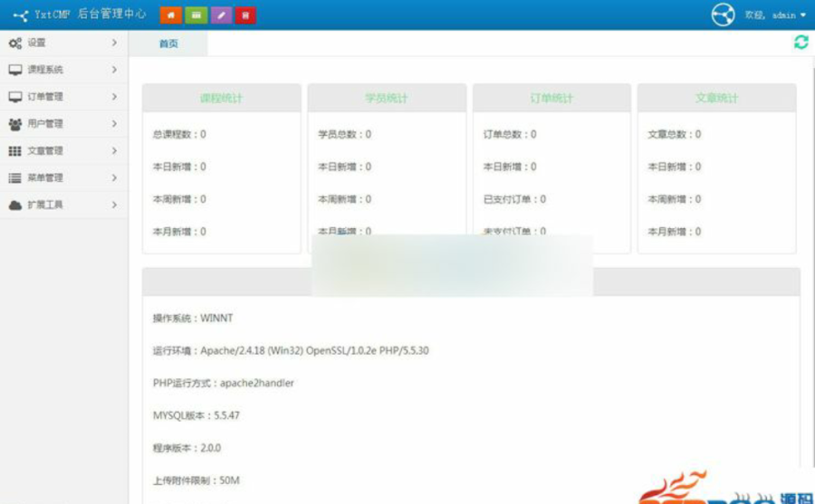Click the list icon beside 菜单管理
Image resolution: width=815 pixels, height=504 pixels.
15,177
